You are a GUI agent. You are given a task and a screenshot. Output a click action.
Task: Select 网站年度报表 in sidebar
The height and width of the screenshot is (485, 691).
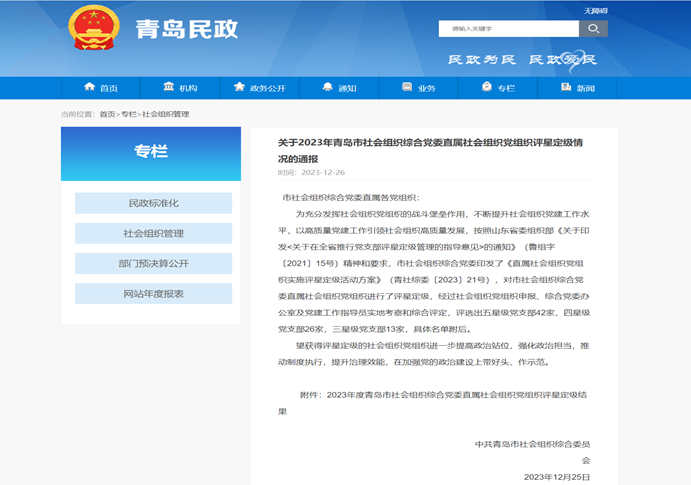[x=153, y=294]
